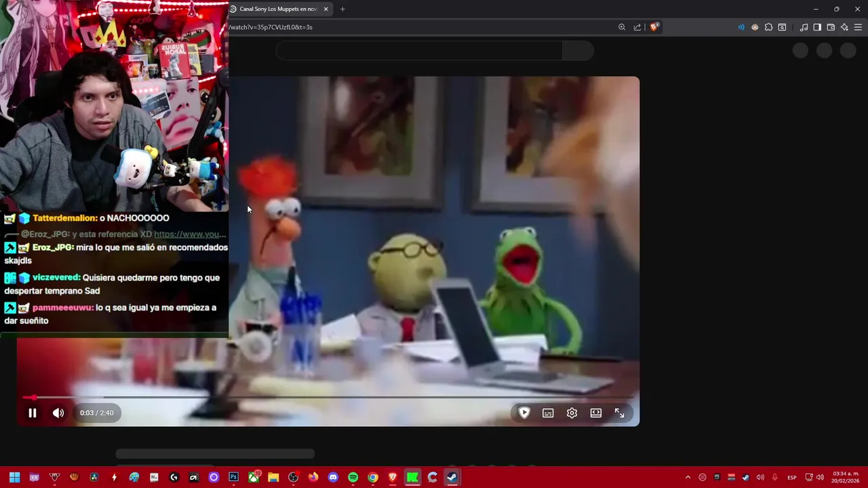Open the browser hamburger main menu

tap(858, 27)
